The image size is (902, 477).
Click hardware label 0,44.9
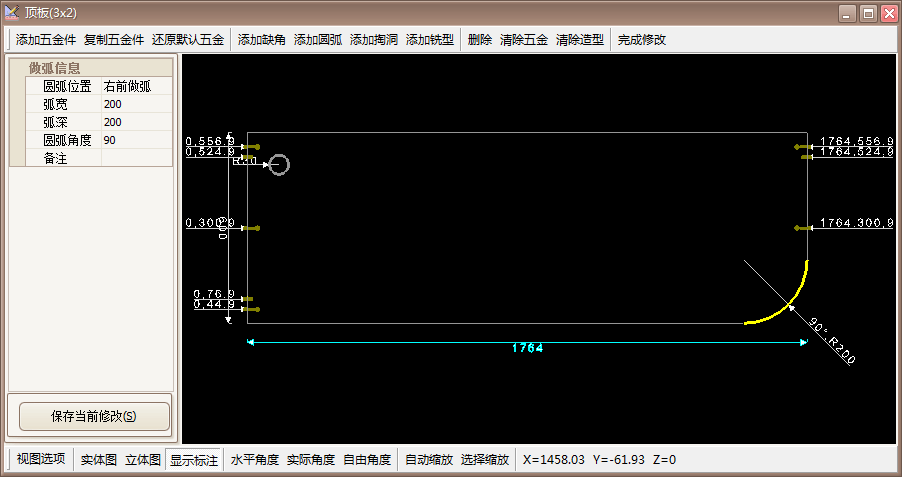(x=214, y=304)
